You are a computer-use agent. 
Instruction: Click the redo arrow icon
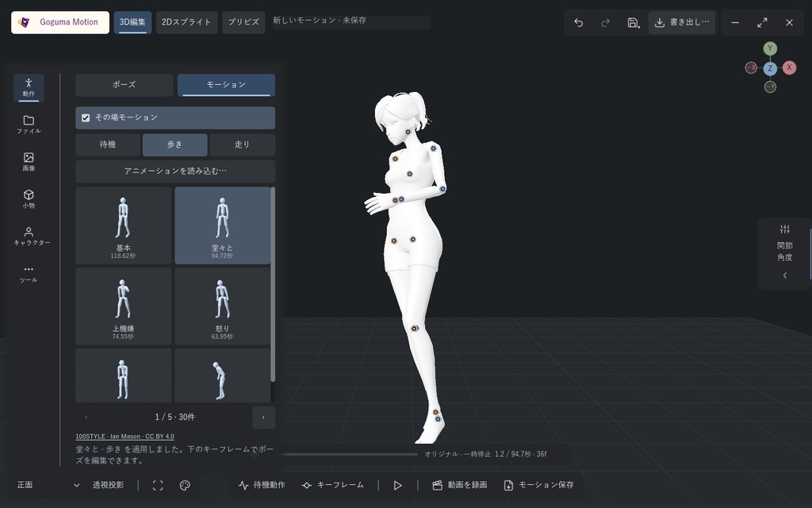(605, 22)
